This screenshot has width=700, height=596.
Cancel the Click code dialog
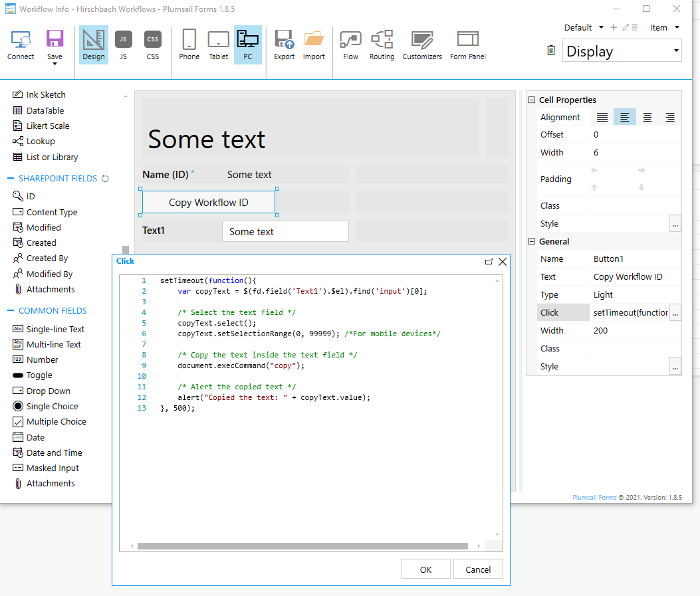pyautogui.click(x=478, y=569)
